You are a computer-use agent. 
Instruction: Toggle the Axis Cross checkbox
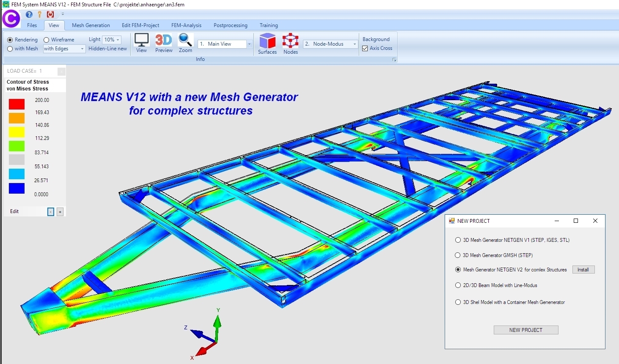[365, 48]
